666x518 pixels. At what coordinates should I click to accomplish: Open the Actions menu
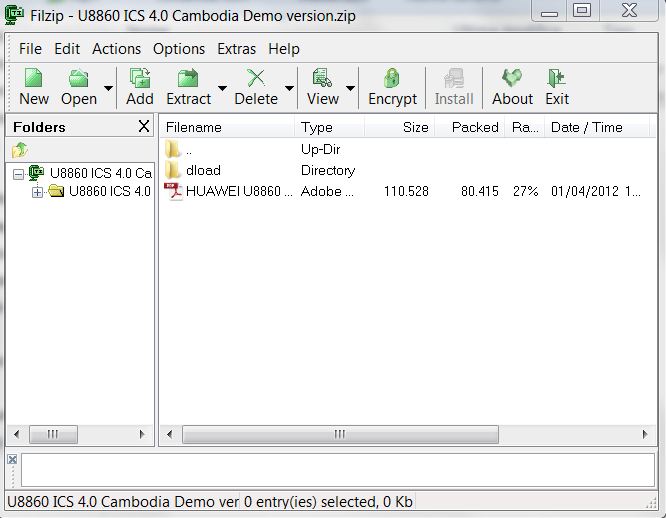click(116, 48)
